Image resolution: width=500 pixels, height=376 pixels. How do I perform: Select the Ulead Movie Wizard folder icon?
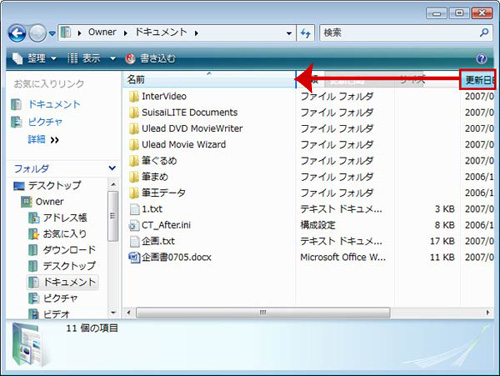(134, 145)
